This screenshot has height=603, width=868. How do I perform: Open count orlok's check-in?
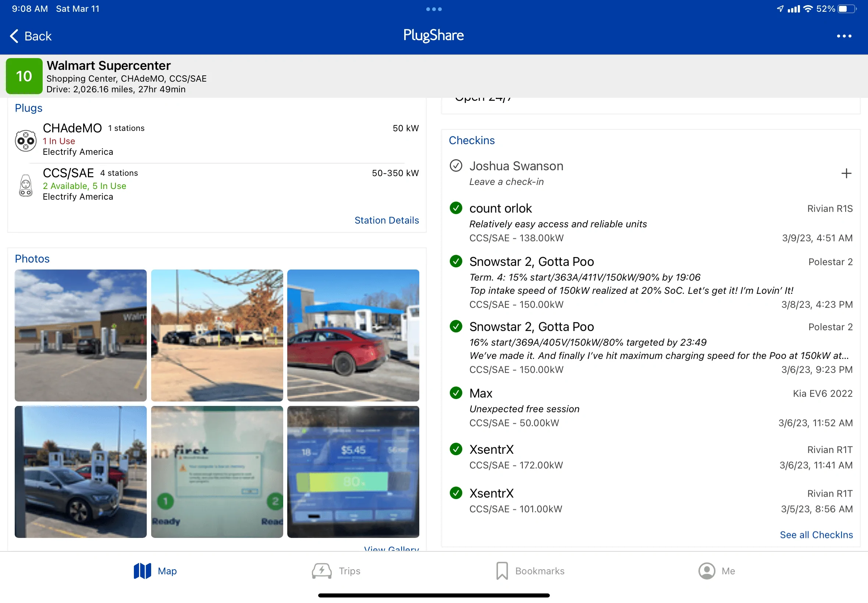pos(651,222)
